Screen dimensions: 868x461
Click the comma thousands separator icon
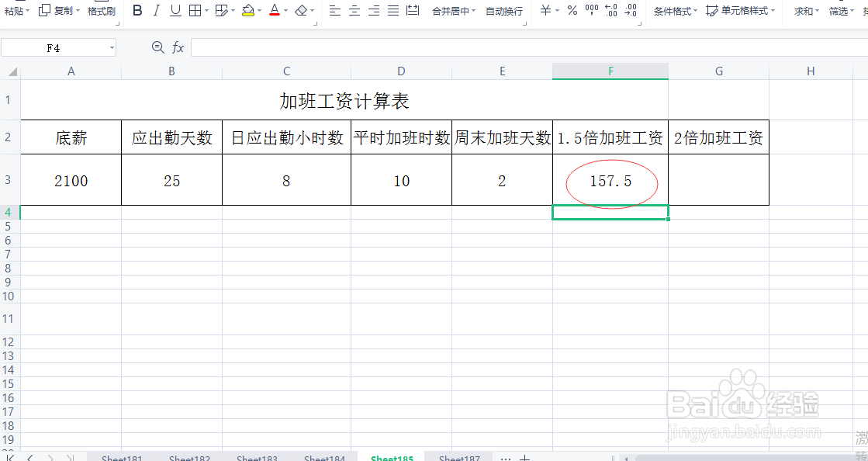click(x=591, y=11)
